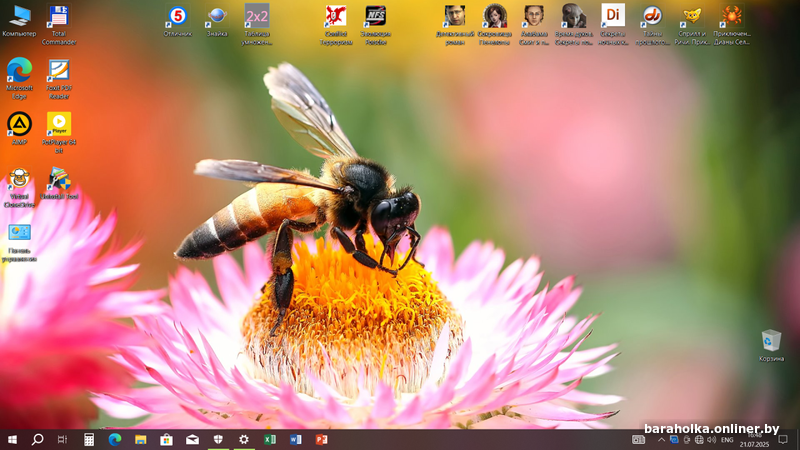Open the Windows Start menu
This screenshot has width=800, height=450.
pos(13,439)
